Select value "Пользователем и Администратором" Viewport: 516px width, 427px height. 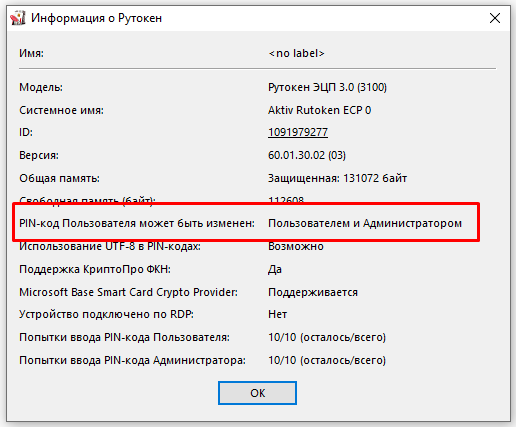tap(365, 223)
